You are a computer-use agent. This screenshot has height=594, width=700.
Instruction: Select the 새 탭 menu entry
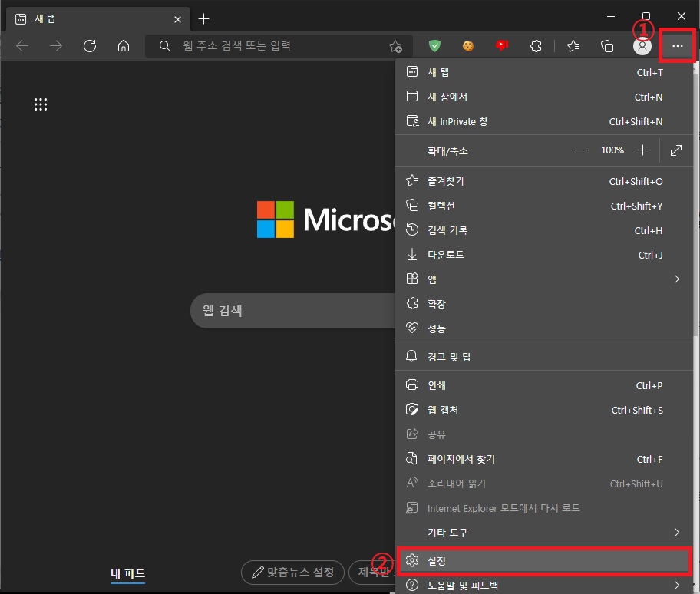click(543, 72)
